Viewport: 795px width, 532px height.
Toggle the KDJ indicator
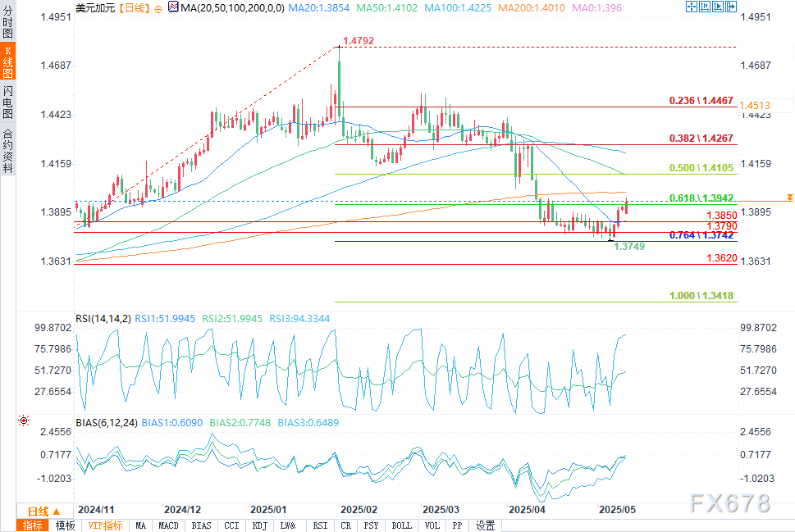(x=259, y=525)
